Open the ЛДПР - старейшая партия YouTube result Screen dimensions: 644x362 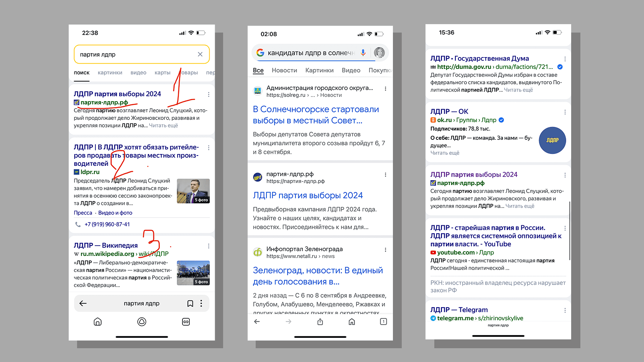[496, 236]
